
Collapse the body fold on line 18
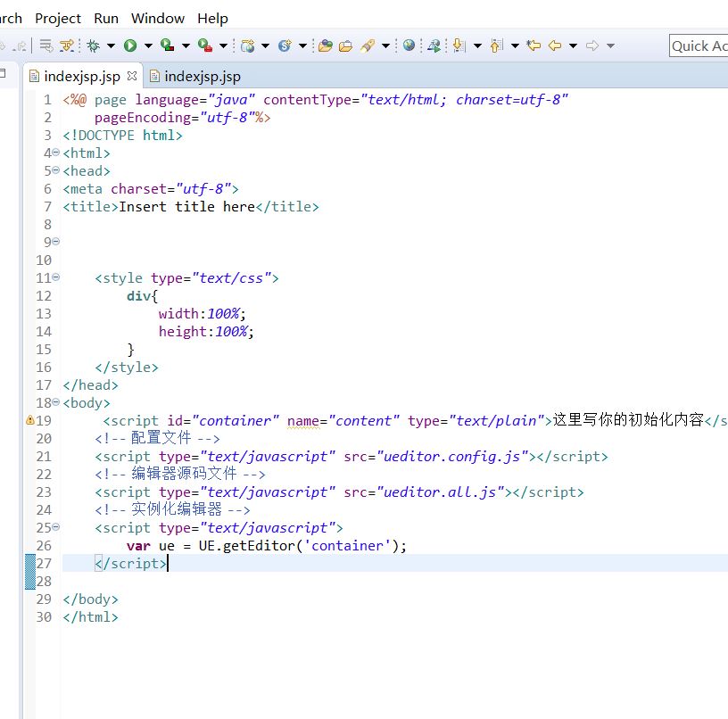point(55,402)
